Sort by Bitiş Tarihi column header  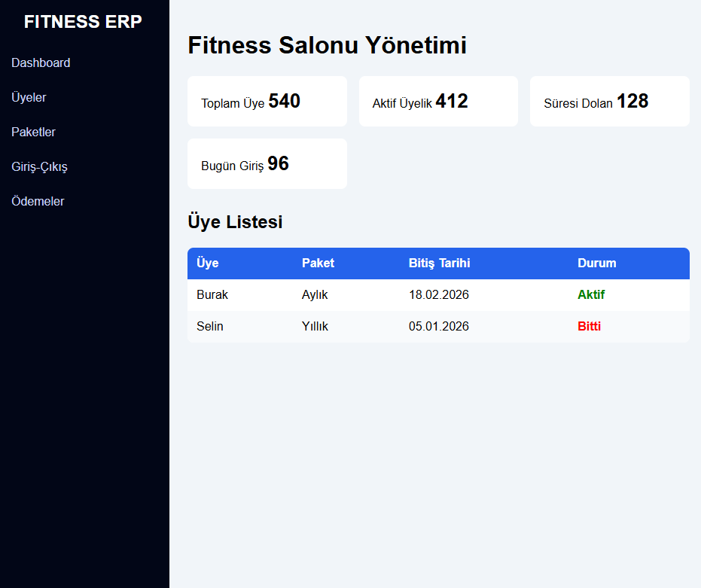pyautogui.click(x=439, y=264)
